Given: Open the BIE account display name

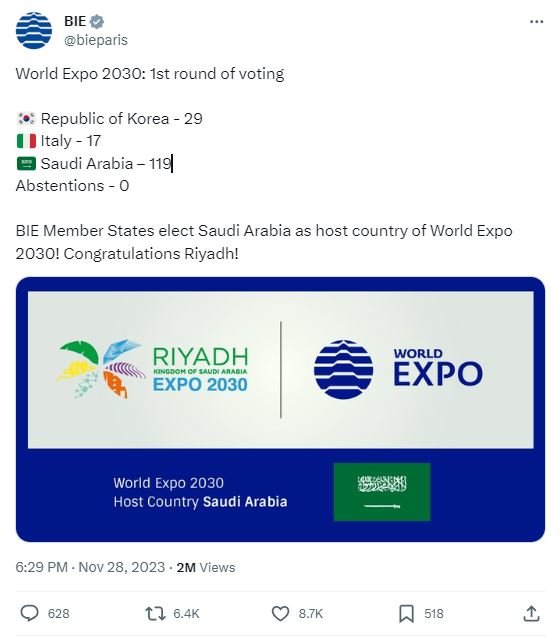Looking at the screenshot, I should coord(75,21).
